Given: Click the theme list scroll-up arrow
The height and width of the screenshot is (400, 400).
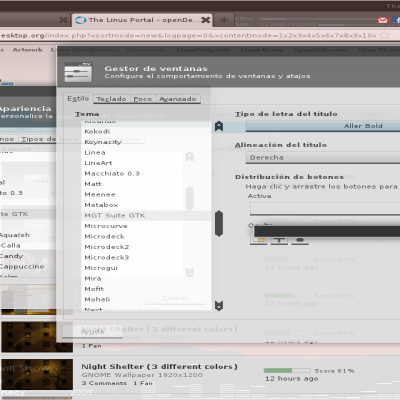Looking at the screenshot, I should pyautogui.click(x=219, y=126).
